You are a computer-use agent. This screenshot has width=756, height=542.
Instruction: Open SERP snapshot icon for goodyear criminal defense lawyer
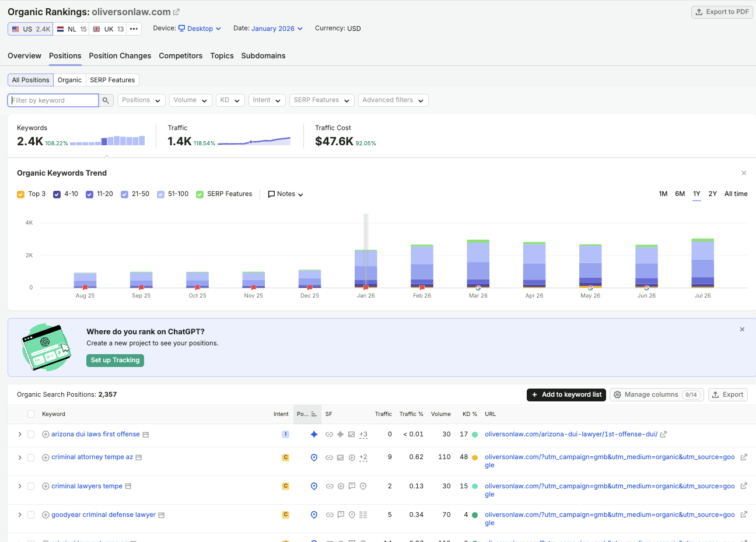click(162, 515)
